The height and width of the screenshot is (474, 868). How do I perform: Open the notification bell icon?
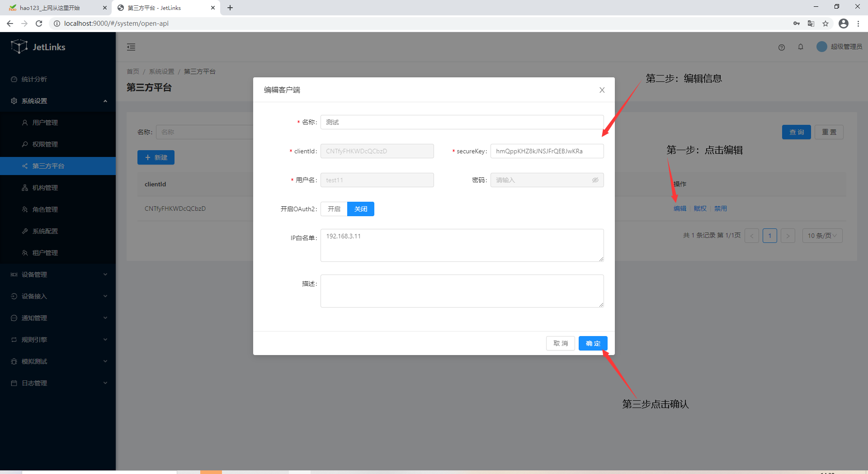(x=801, y=47)
